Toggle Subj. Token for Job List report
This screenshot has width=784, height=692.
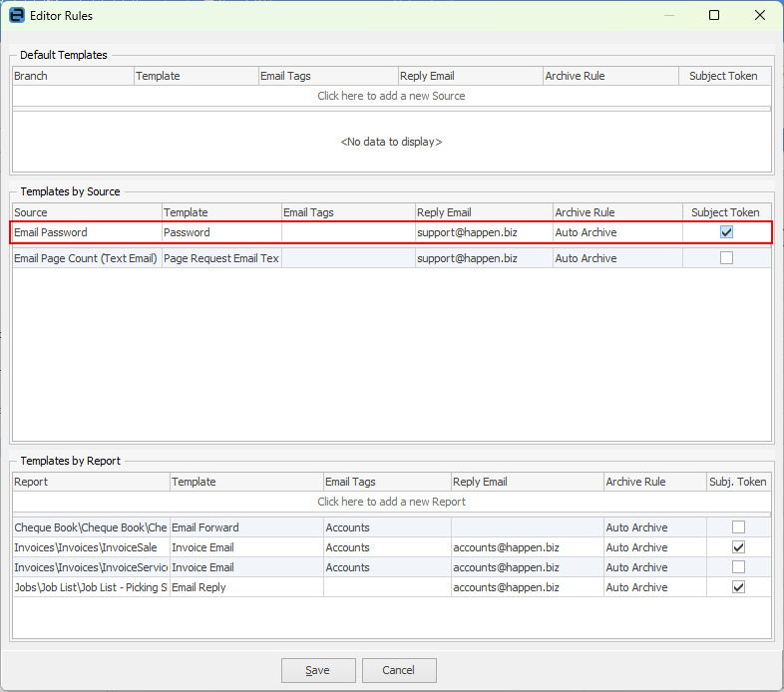pyautogui.click(x=738, y=587)
